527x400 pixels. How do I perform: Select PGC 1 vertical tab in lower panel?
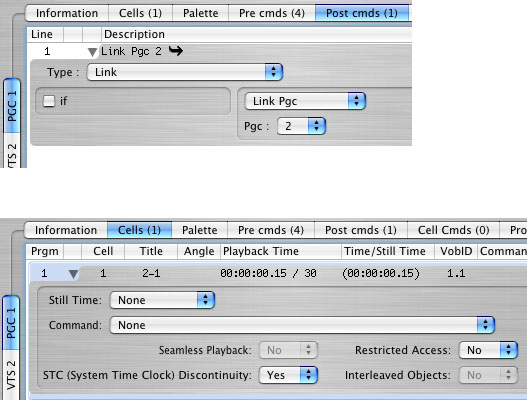coord(11,323)
